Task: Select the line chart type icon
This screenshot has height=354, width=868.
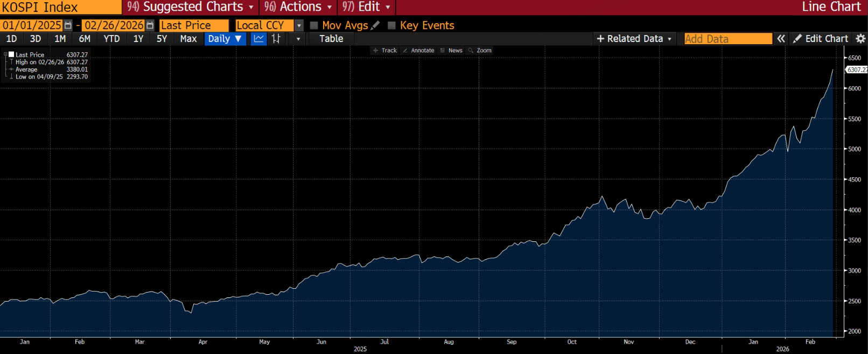Action: (259, 39)
